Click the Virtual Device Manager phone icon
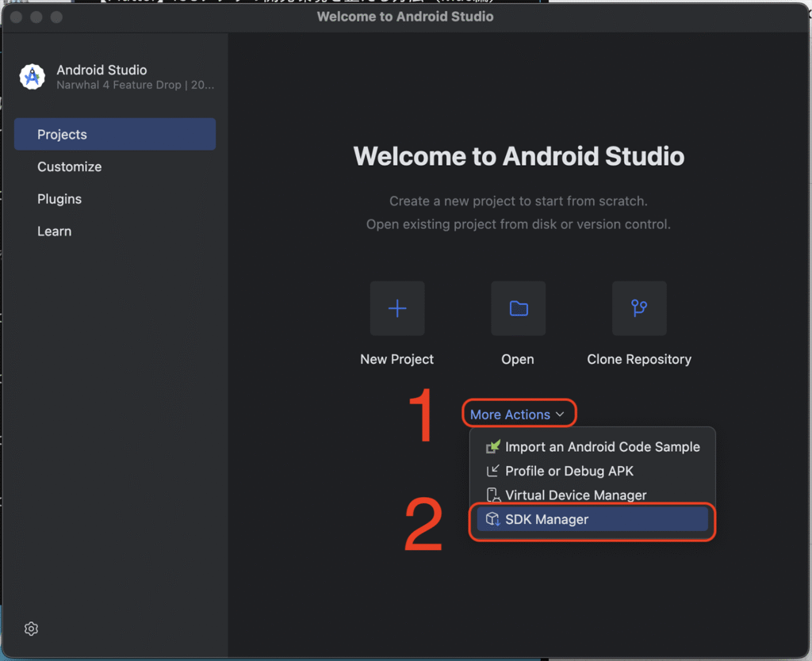Screen dimensions: 812x661 pyautogui.click(x=493, y=495)
